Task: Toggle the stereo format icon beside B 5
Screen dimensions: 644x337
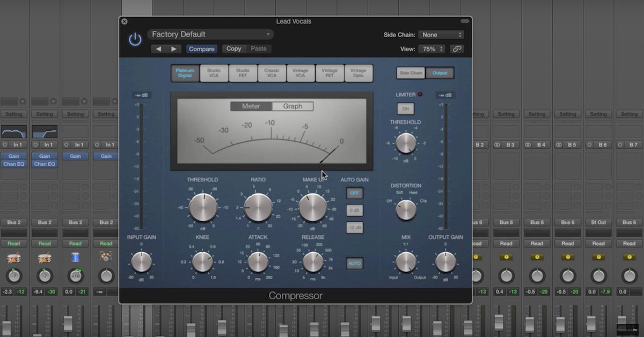Action: tap(559, 145)
